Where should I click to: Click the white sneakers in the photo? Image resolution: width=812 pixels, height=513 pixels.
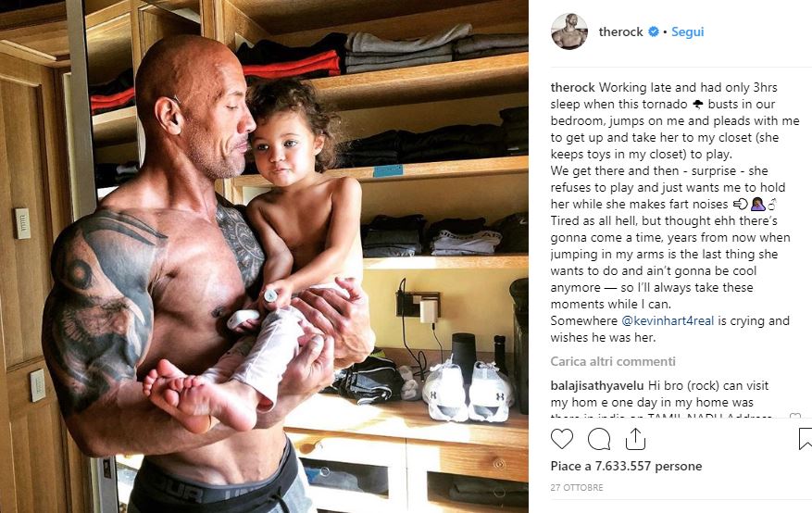[468, 391]
